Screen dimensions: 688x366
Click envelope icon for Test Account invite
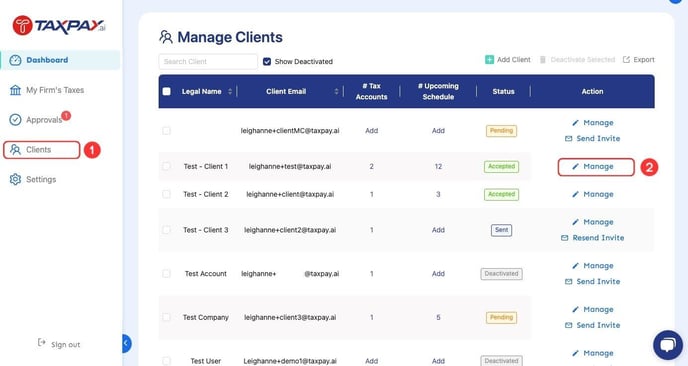tap(568, 281)
